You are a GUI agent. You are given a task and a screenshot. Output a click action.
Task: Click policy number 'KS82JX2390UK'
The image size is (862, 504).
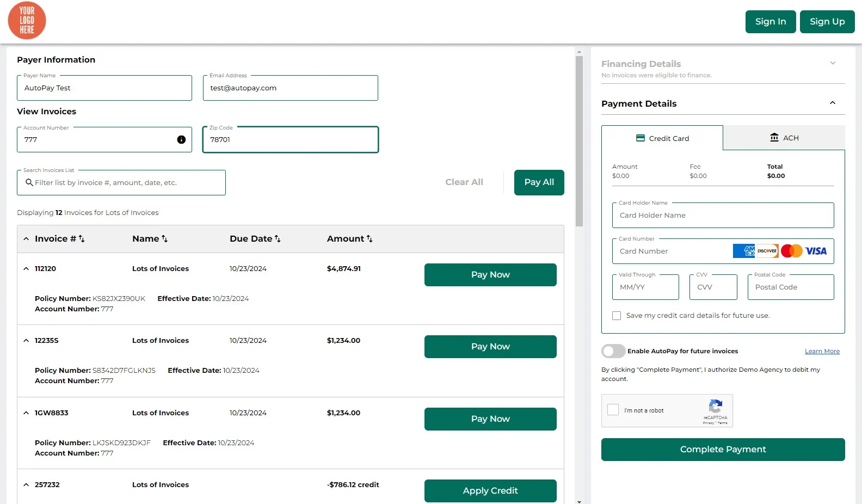click(x=119, y=299)
